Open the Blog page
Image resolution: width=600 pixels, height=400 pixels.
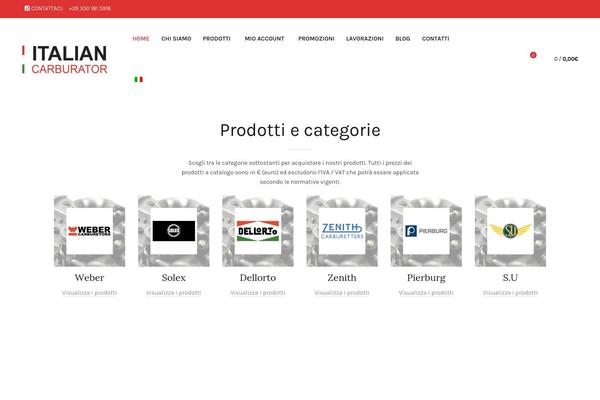click(x=403, y=39)
